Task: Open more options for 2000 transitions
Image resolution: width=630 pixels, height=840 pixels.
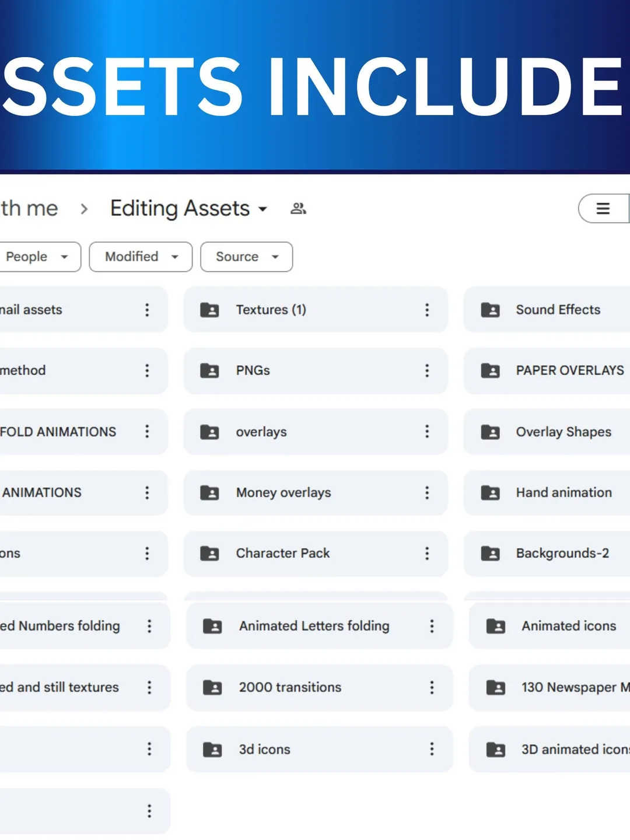Action: click(432, 688)
